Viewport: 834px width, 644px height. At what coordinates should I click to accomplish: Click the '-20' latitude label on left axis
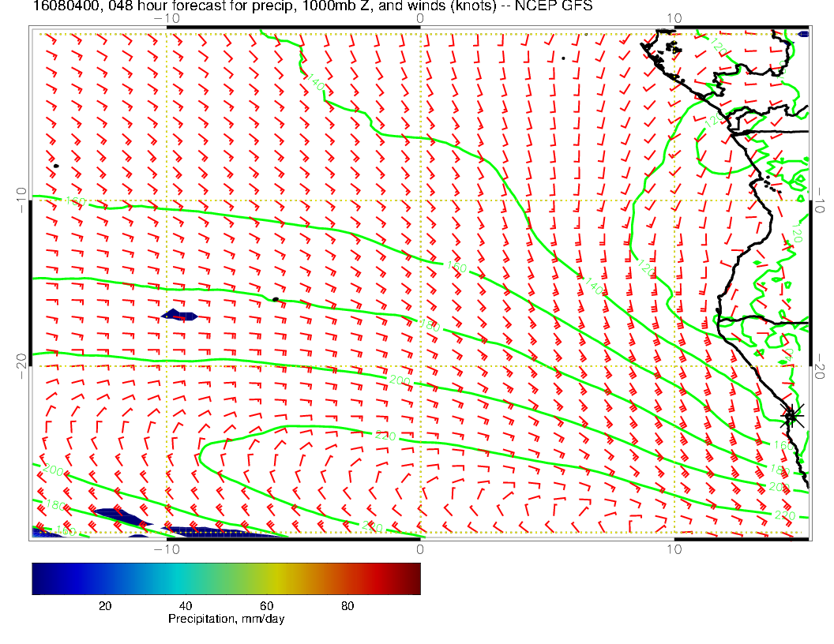click(x=21, y=366)
